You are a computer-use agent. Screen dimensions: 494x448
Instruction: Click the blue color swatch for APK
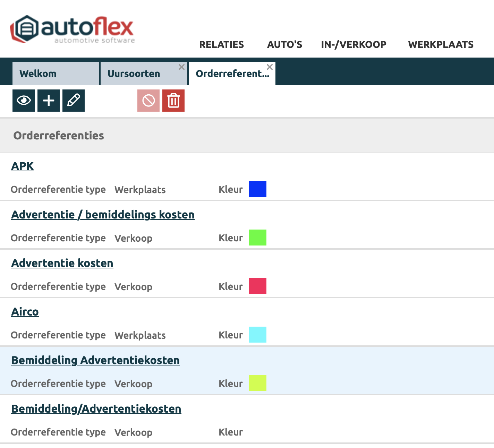coord(258,189)
